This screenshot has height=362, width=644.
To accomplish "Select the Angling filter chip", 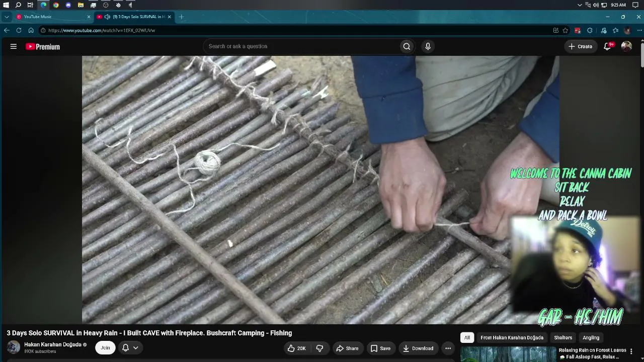I will 591,338.
